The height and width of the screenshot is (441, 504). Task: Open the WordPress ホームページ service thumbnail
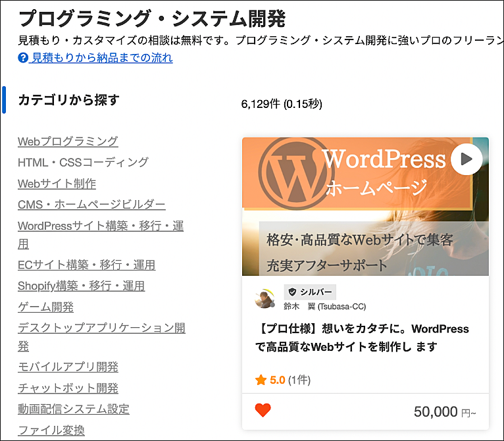[x=365, y=207]
